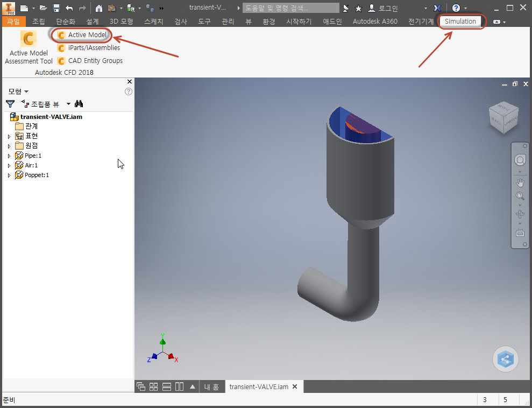
Task: Click the browser panel help question icon
Action: pos(128,92)
